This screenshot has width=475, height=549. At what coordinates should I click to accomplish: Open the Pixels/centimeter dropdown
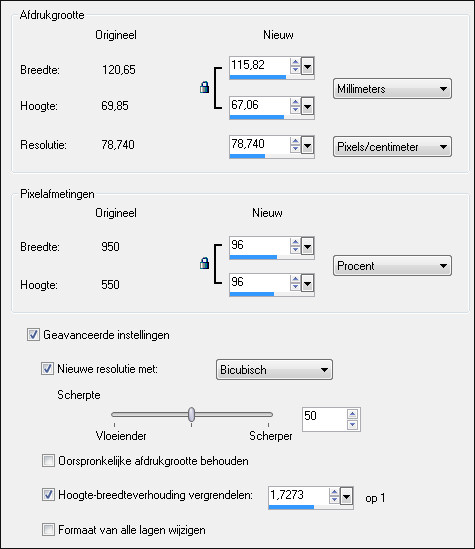click(x=392, y=146)
